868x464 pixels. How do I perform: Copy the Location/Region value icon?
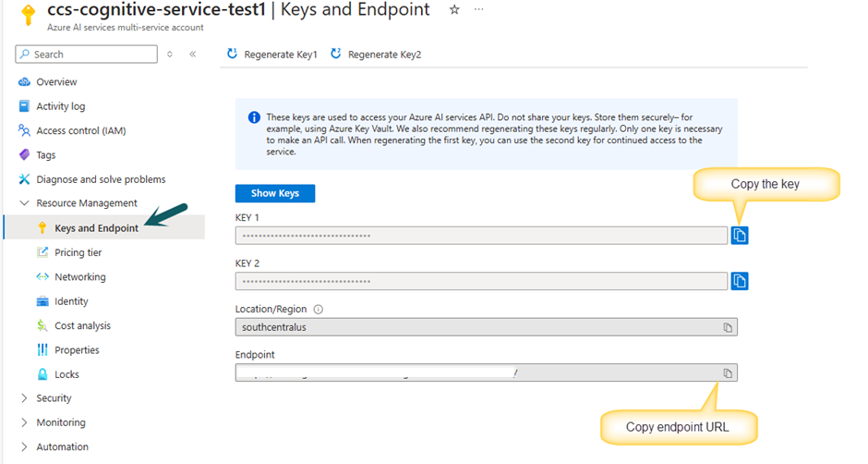pyautogui.click(x=728, y=327)
